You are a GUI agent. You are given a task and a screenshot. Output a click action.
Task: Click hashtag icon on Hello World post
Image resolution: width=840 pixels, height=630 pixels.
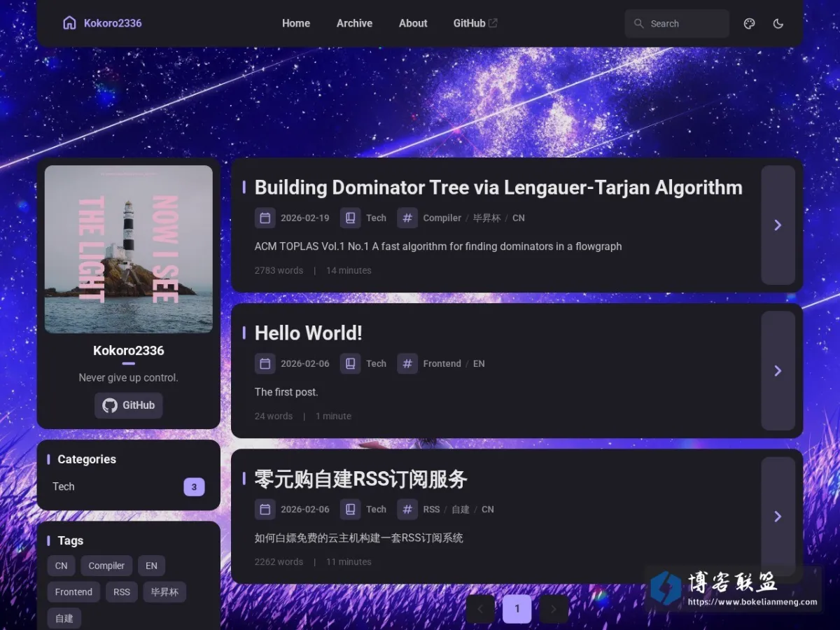[407, 363]
